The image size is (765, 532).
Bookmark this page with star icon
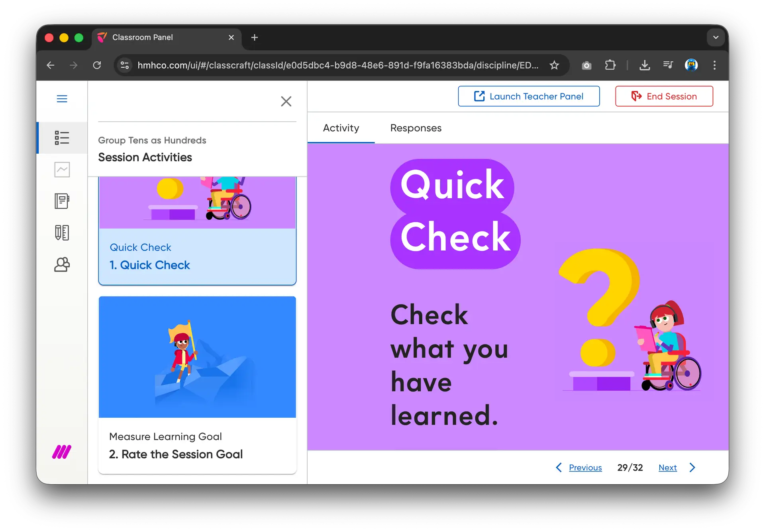click(554, 65)
